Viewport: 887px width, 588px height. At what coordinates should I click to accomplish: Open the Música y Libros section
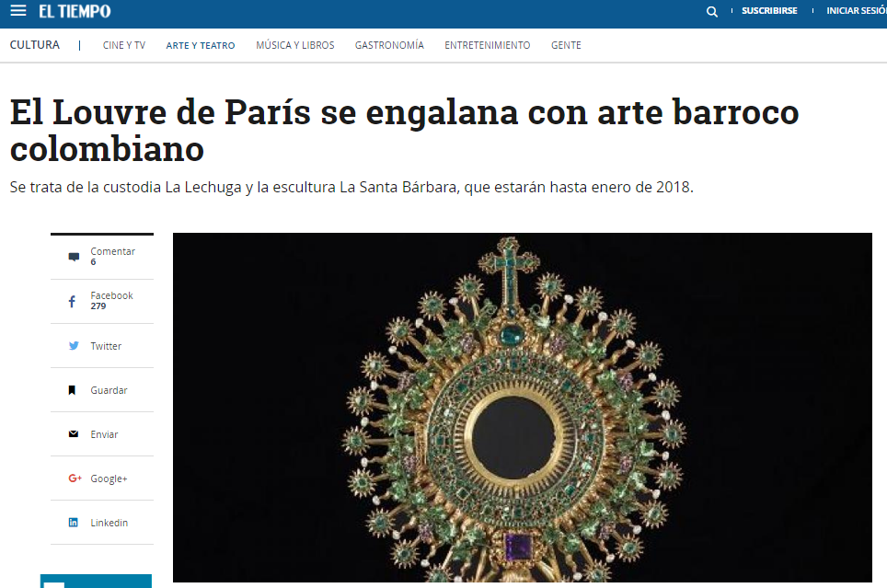pyautogui.click(x=294, y=45)
